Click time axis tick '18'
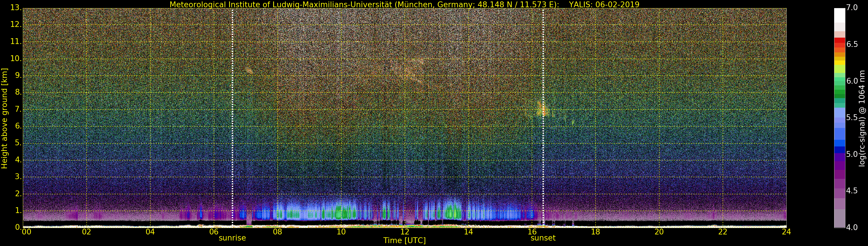The height and width of the screenshot is (246, 868). pyautogui.click(x=596, y=232)
